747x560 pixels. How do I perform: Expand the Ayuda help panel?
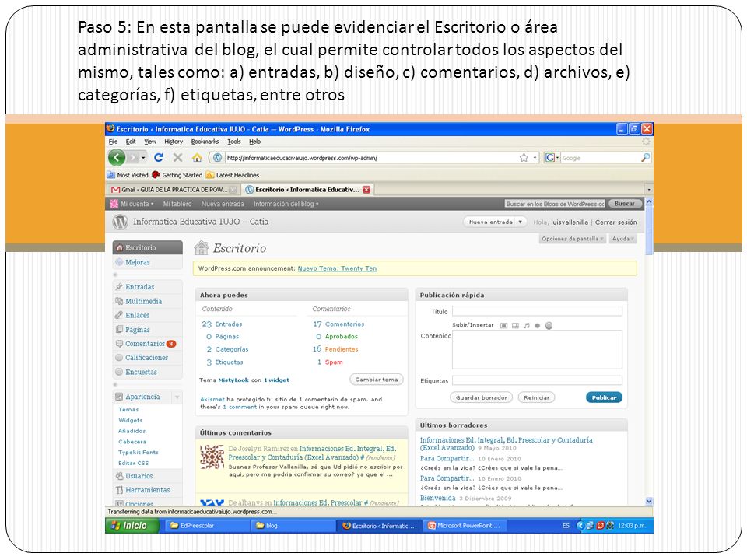coord(623,239)
